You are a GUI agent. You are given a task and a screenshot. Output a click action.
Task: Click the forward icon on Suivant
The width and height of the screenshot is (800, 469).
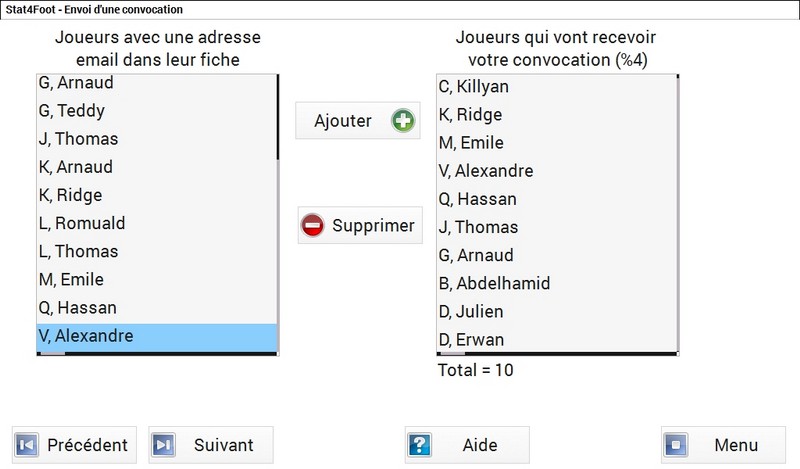coord(163,445)
